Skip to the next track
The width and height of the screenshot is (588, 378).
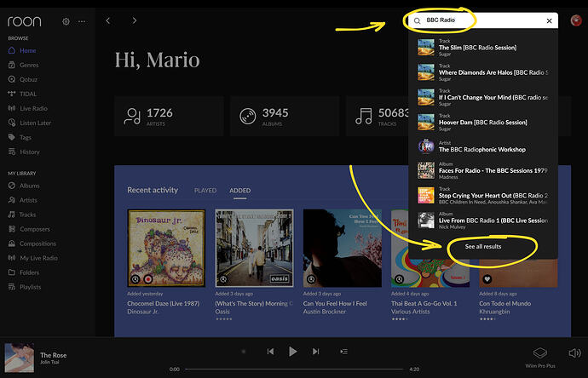316,352
